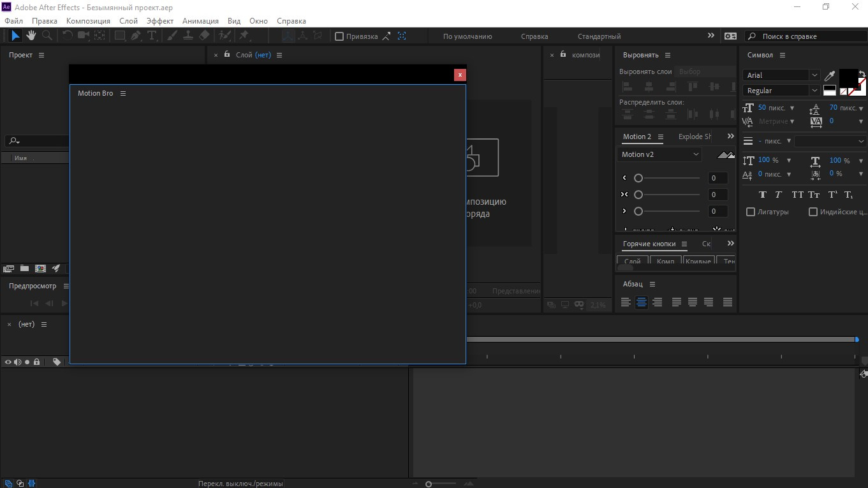Click the timeline layer label tag icon
Screen dimensions: 868x488
click(x=57, y=362)
